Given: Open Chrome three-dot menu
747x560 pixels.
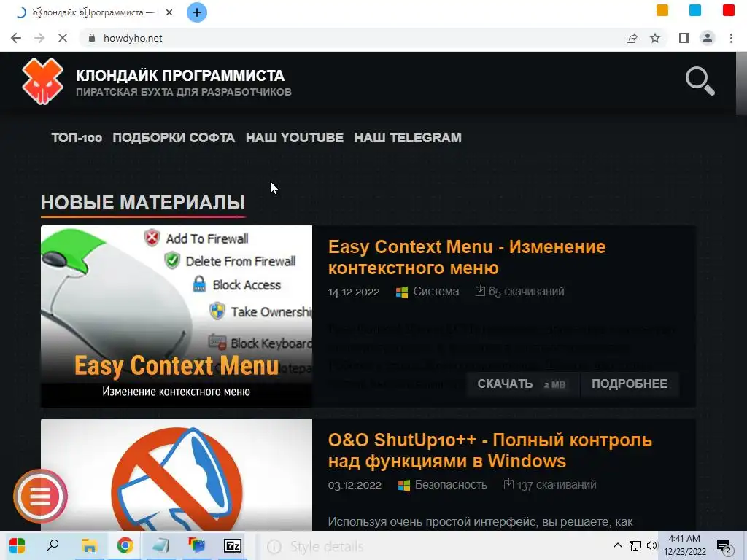Looking at the screenshot, I should click(x=731, y=38).
